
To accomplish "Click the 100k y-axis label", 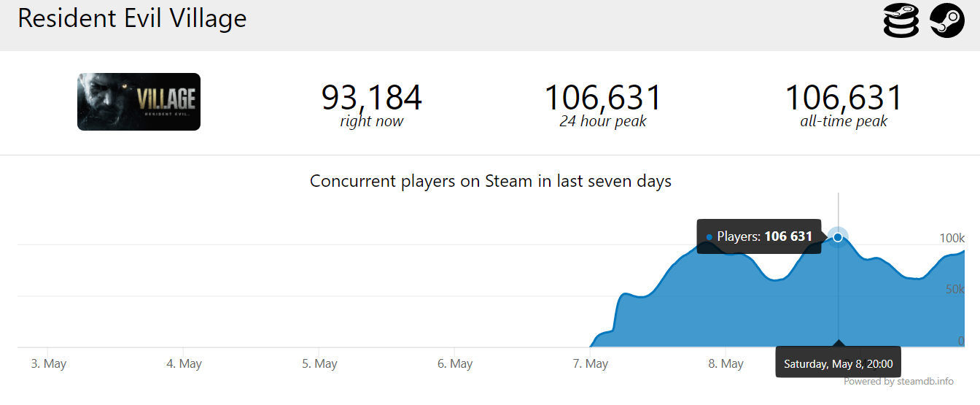I will click(x=952, y=238).
